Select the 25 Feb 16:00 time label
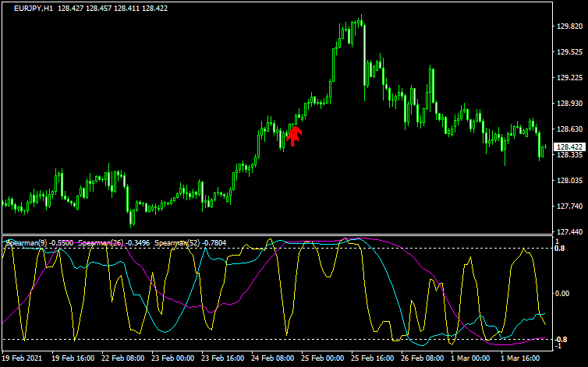Screen dimensions: 588x367 [x=371, y=358]
